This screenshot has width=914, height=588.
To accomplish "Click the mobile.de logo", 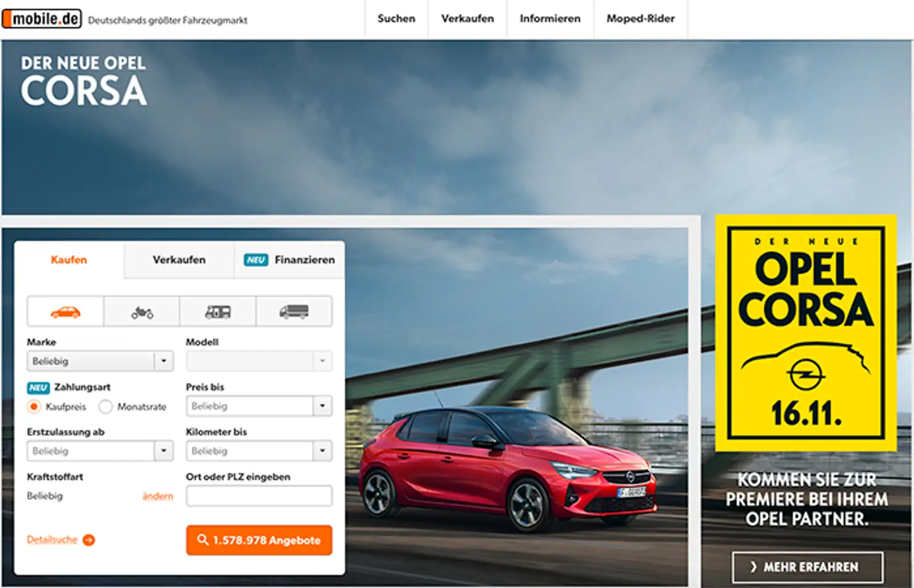I will pos(42,19).
